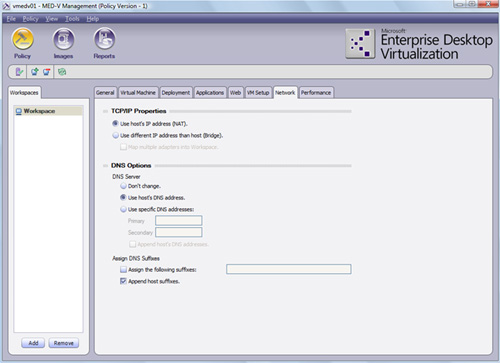The width and height of the screenshot is (500, 363).
Task: Click the Secondary DNS input field
Action: tap(179, 232)
